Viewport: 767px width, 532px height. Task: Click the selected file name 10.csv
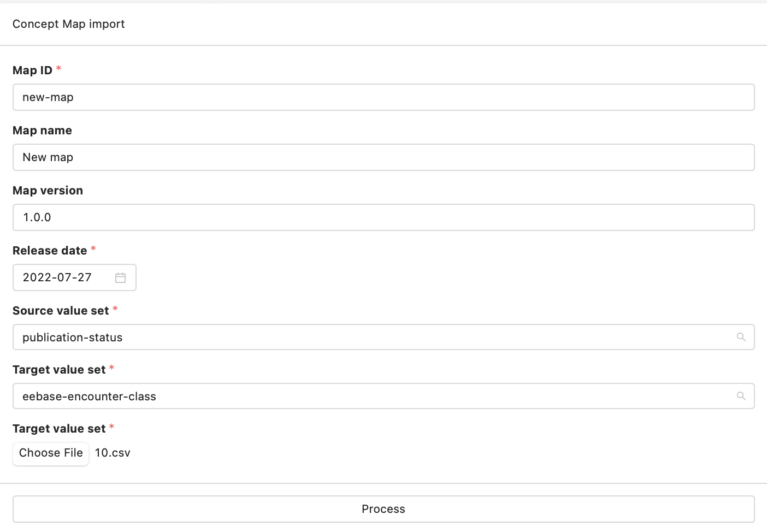113,453
